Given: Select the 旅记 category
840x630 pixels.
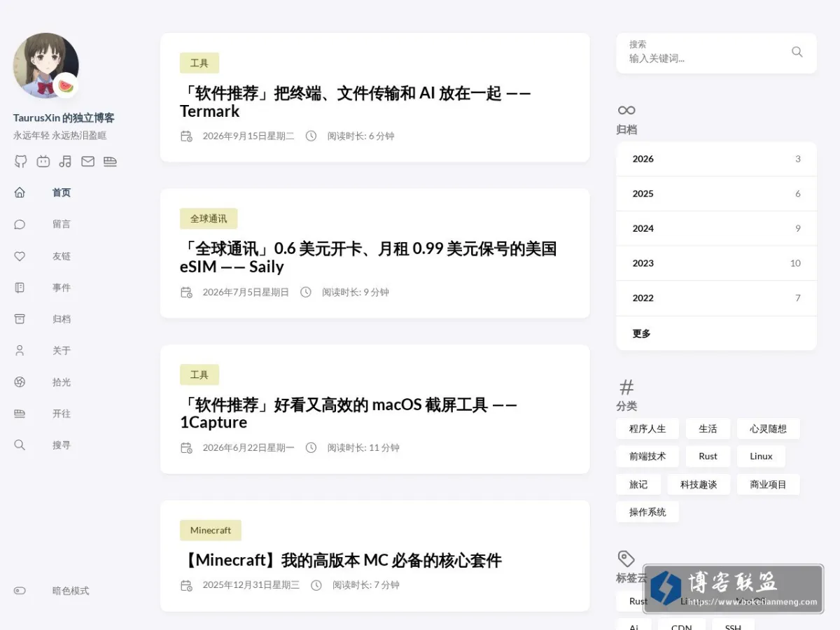Looking at the screenshot, I should tap(638, 484).
